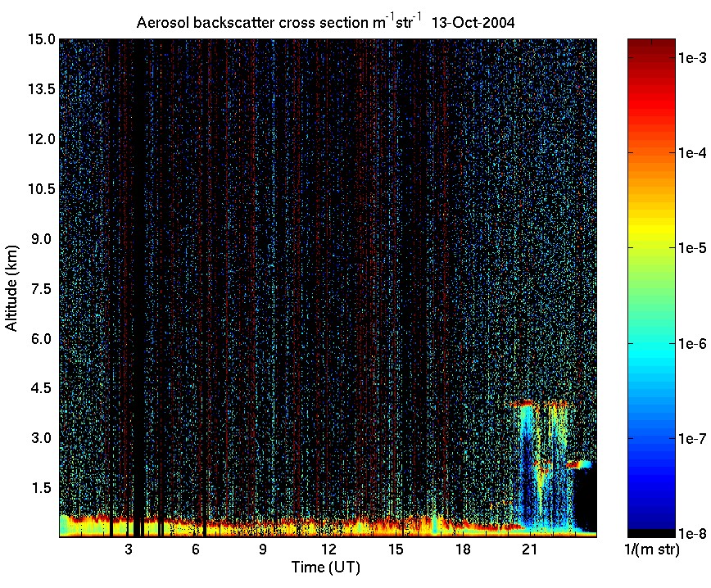Select the 7.5 altitude tick label
Viewport: 711px width, 588px height.
[42, 289]
